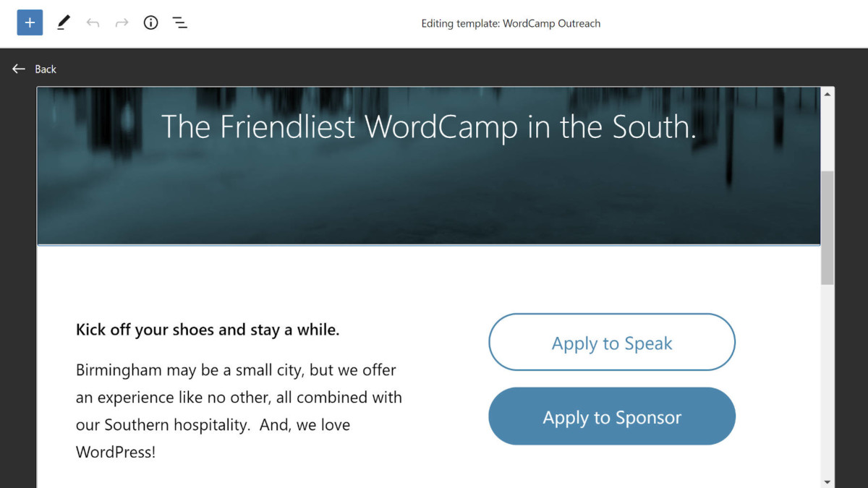Click the Back text link
Screen dimensions: 868x488
(46, 69)
